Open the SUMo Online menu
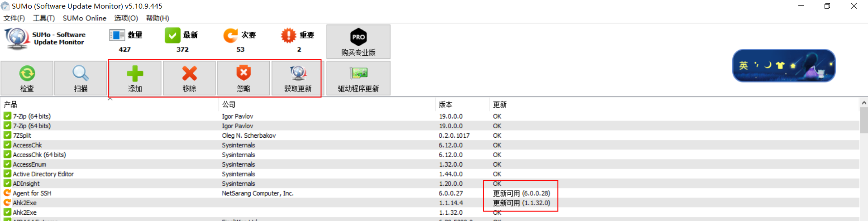 pos(85,18)
